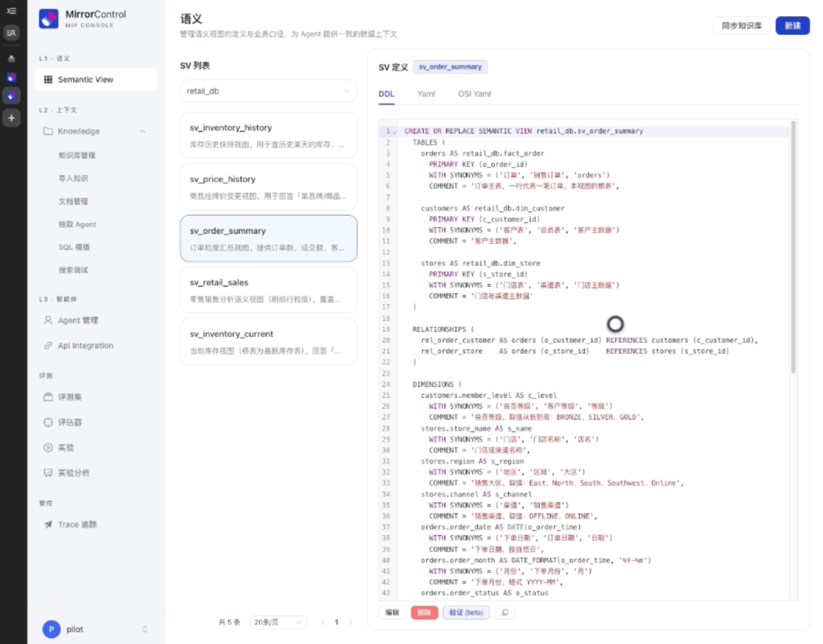Open 文档管理 menu item

(x=73, y=201)
